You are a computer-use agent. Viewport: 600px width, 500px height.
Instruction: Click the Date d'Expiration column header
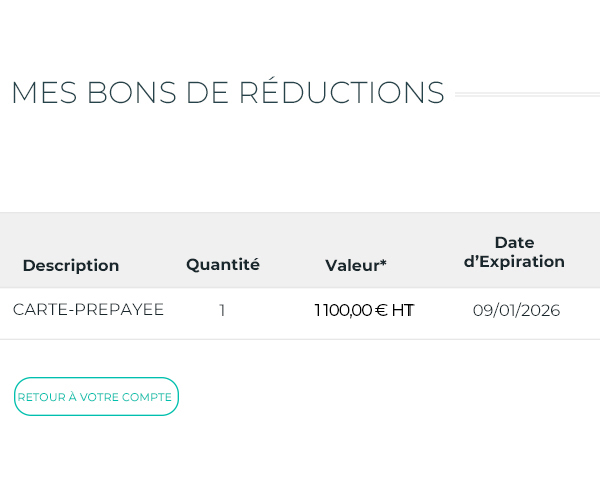[514, 252]
